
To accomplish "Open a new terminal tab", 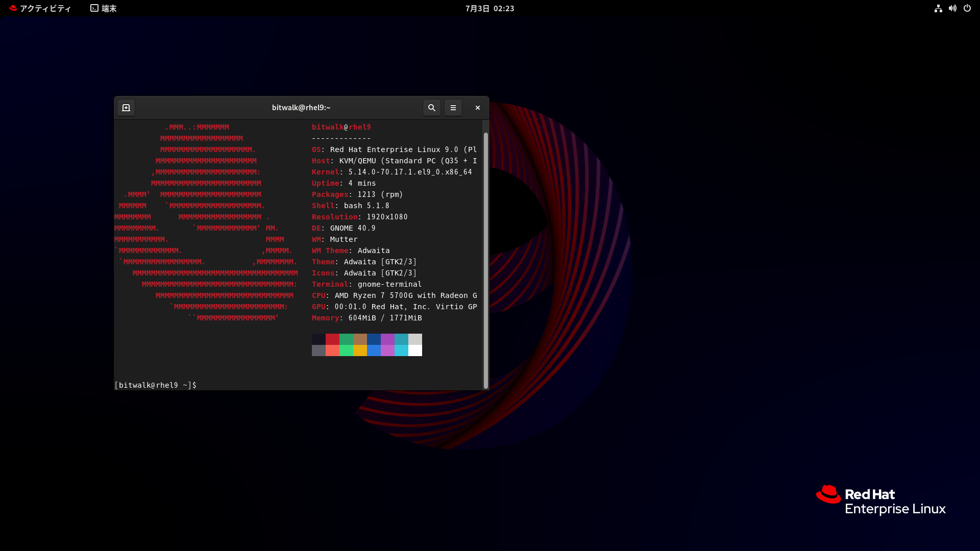I will 126,108.
